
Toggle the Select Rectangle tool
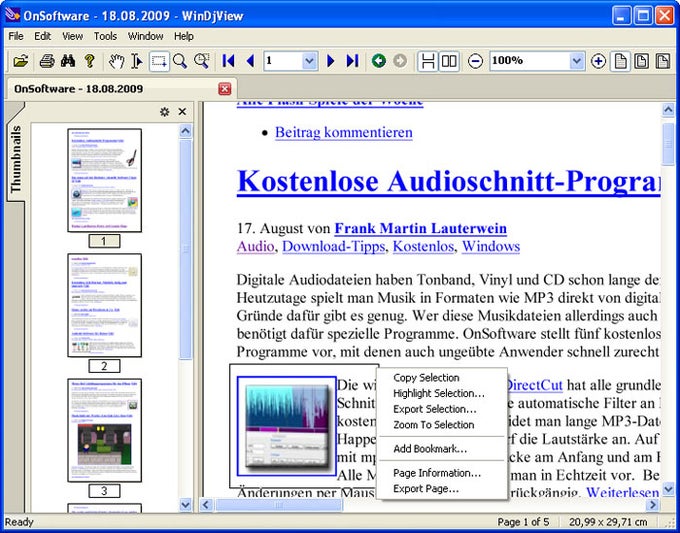(159, 61)
